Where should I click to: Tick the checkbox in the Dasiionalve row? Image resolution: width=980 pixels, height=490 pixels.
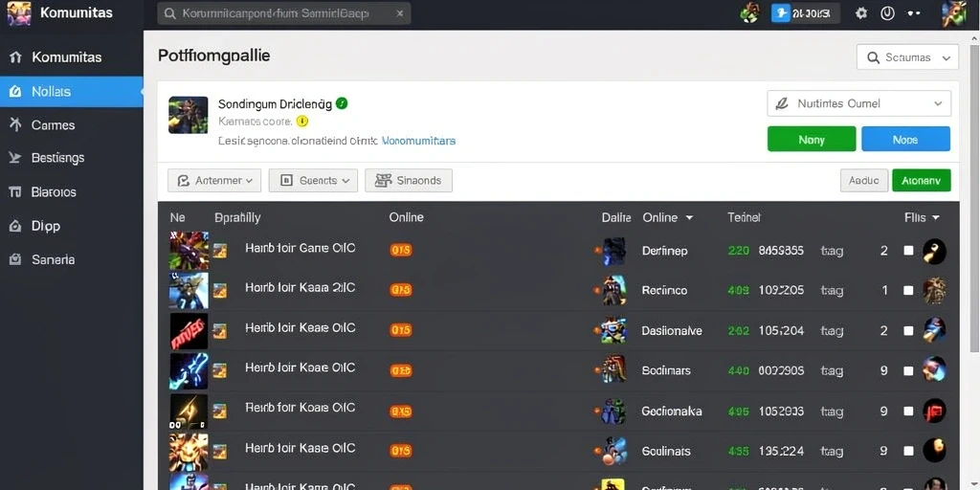(x=909, y=330)
